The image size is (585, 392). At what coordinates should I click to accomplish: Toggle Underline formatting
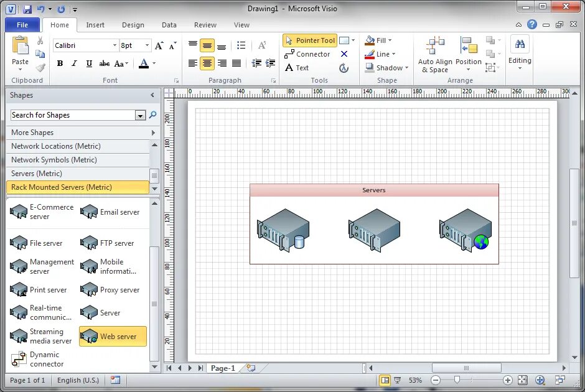pyautogui.click(x=89, y=63)
